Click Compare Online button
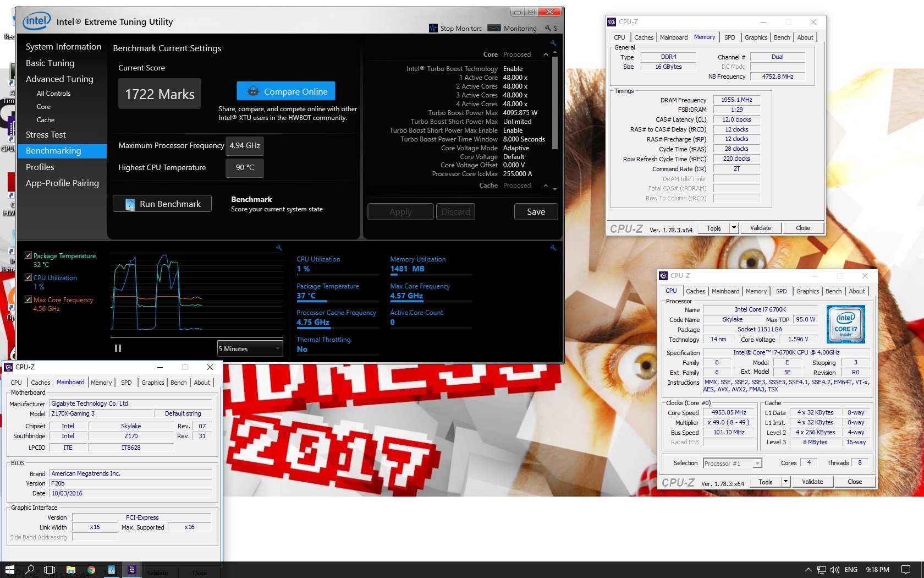 point(286,91)
